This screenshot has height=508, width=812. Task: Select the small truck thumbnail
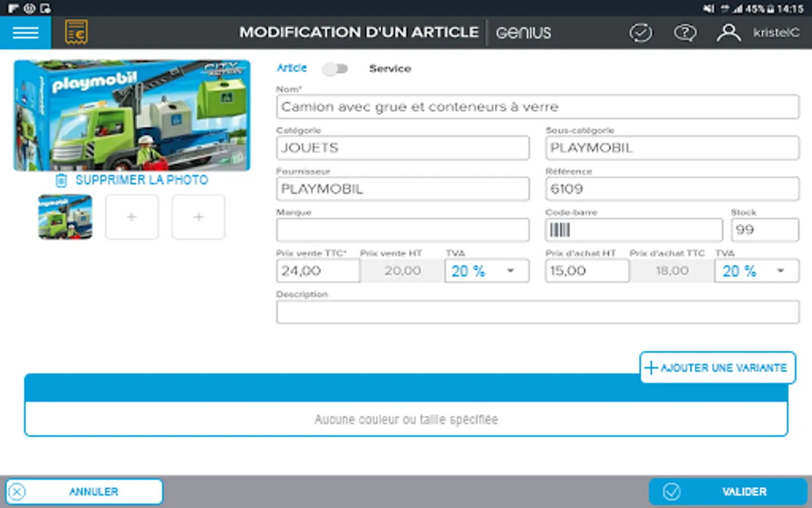point(65,217)
